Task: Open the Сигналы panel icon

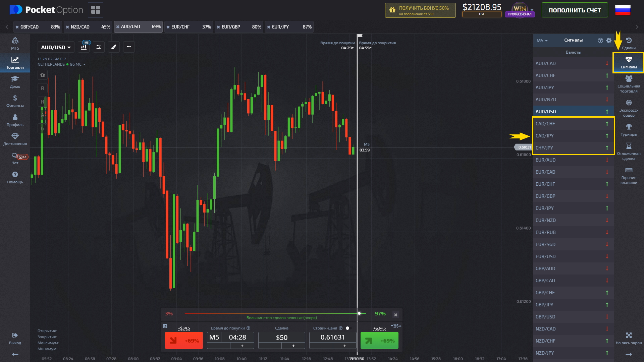Action: point(629,62)
